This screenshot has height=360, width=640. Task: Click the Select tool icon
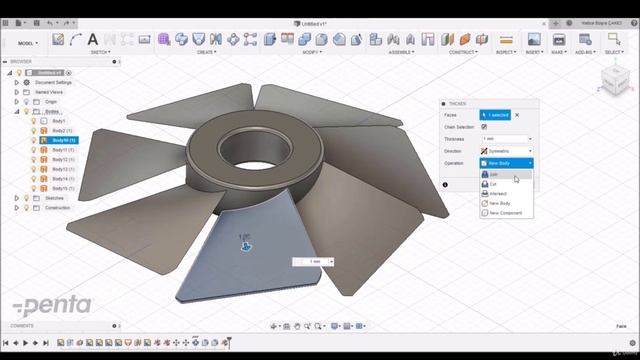614,40
